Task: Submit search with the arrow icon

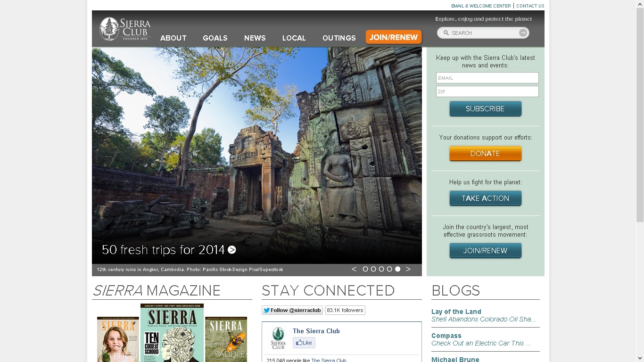Action: pos(523,33)
